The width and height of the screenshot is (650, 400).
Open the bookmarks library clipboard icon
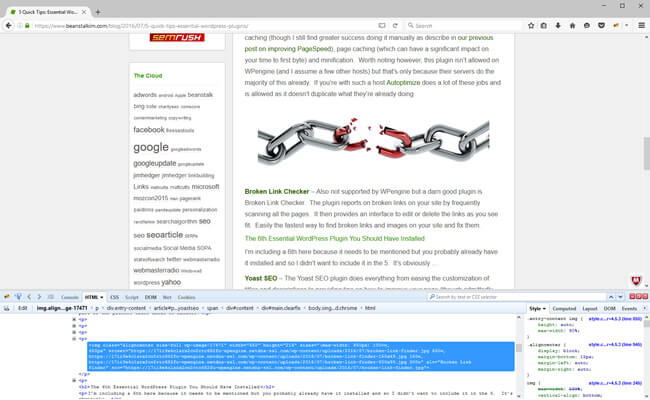coord(543,26)
